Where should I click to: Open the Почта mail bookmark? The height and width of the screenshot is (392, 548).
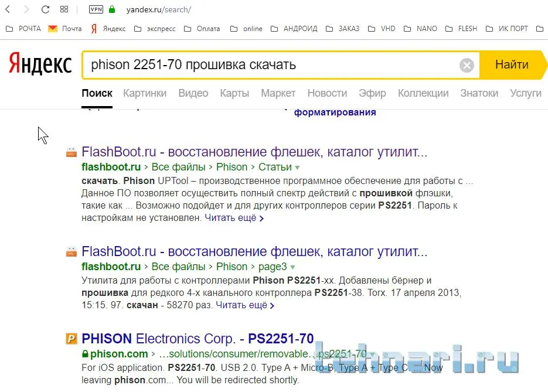[65, 29]
